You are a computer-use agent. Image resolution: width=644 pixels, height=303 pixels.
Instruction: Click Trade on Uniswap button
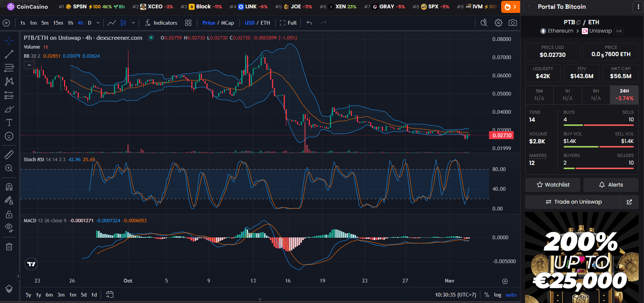click(572, 202)
